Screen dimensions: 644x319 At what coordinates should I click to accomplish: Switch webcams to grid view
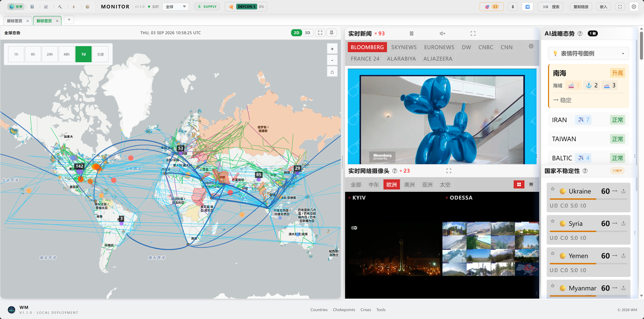click(x=519, y=185)
